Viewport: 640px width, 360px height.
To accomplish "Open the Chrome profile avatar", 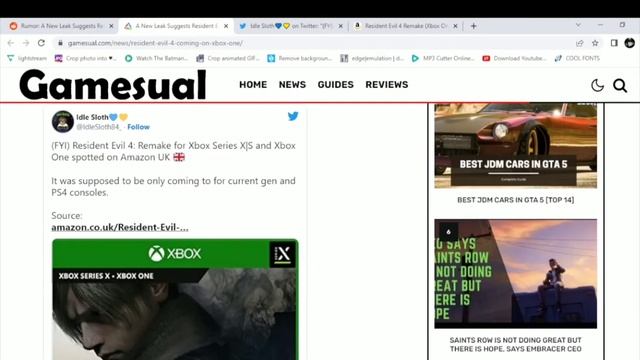I will tap(629, 43).
